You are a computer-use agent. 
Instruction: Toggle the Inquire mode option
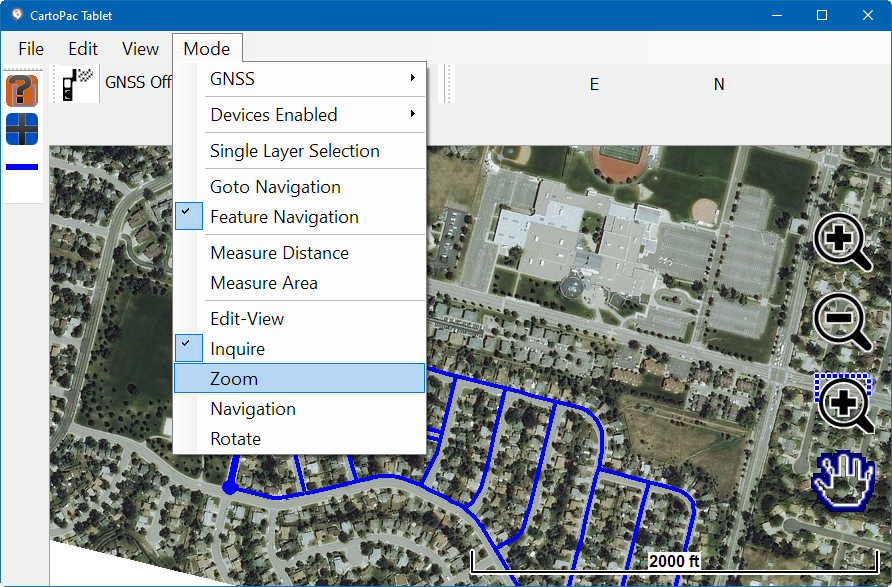[x=238, y=349]
